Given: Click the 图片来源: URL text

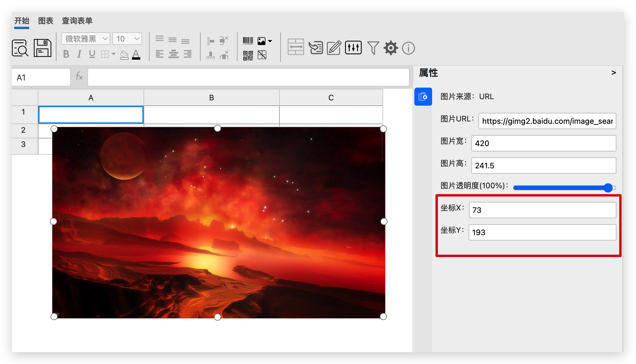Looking at the screenshot, I should pyautogui.click(x=467, y=97).
